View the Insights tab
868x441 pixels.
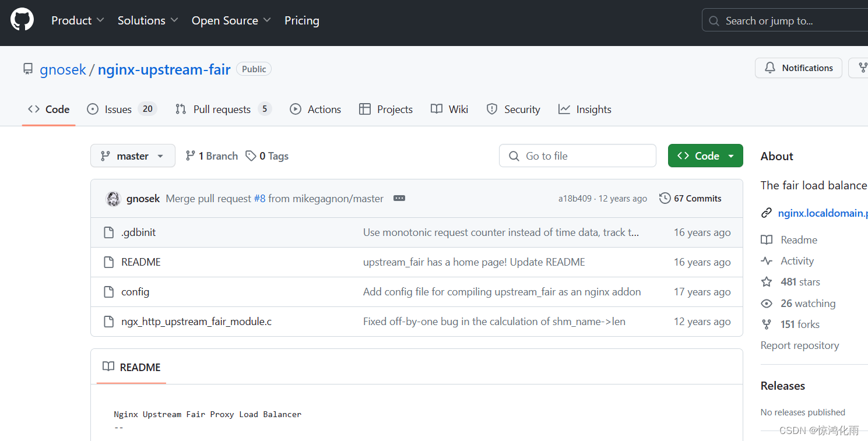coord(585,110)
